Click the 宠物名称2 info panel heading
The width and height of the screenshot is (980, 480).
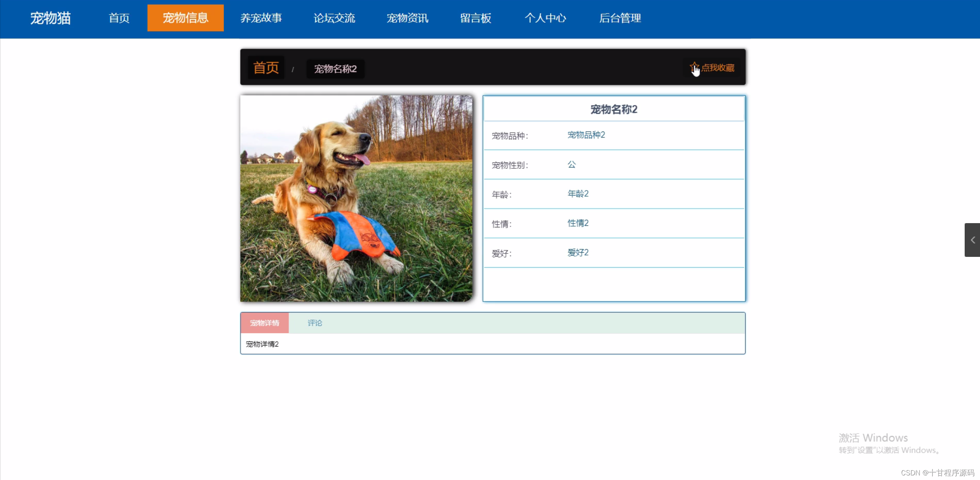(613, 109)
